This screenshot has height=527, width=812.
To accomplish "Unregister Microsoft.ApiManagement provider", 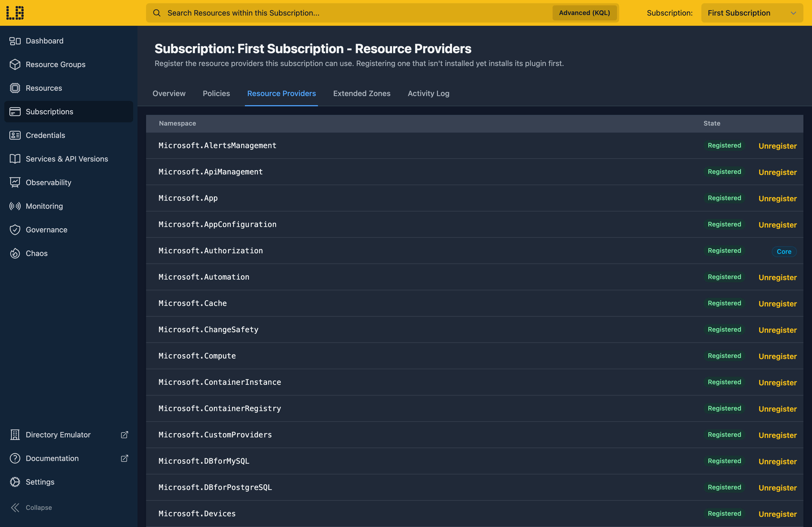I will tap(778, 172).
